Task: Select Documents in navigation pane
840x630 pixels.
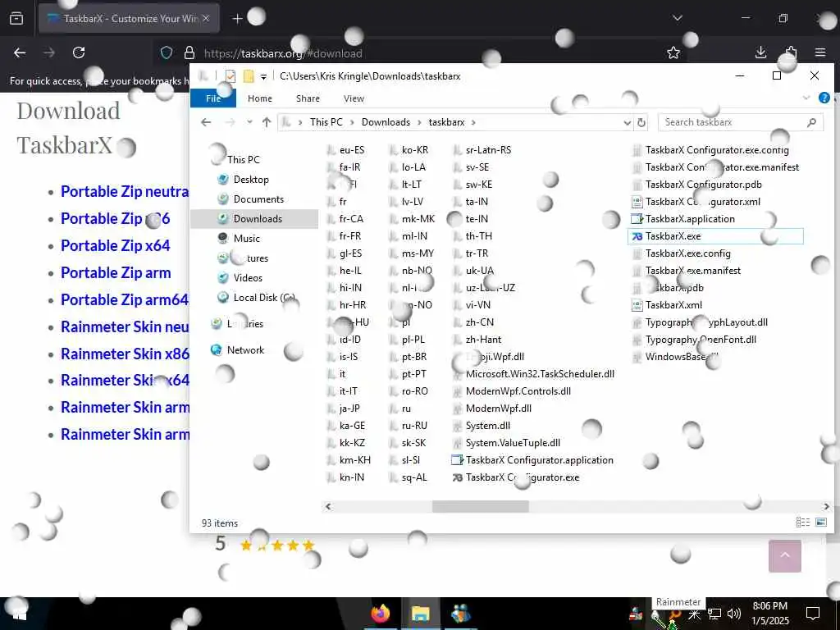Action: tap(258, 199)
